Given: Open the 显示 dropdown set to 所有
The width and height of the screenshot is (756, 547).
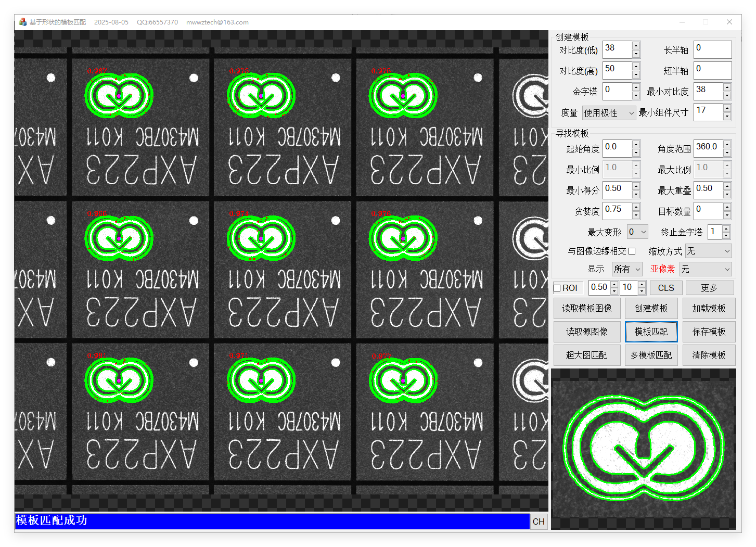Looking at the screenshot, I should tap(626, 269).
